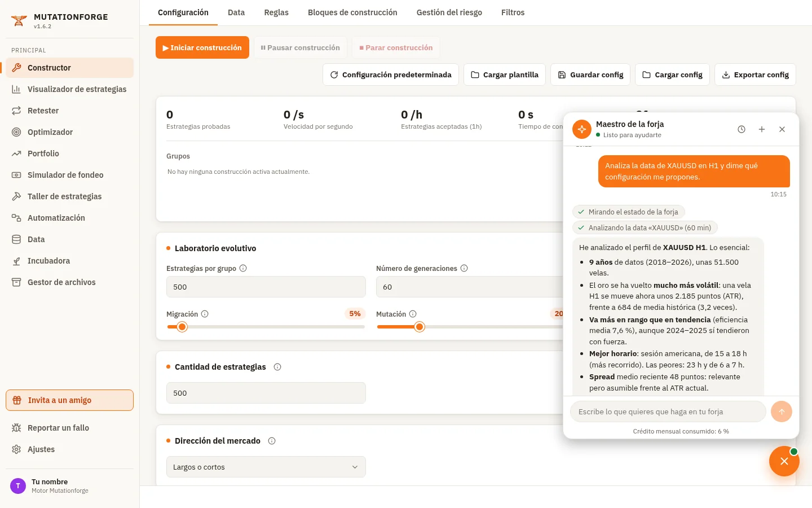The image size is (812, 508).
Task: Click the Migración slider handle
Action: point(182,327)
